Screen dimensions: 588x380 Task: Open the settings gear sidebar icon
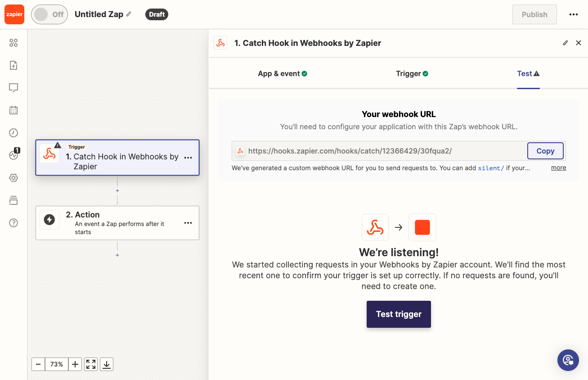tap(13, 178)
